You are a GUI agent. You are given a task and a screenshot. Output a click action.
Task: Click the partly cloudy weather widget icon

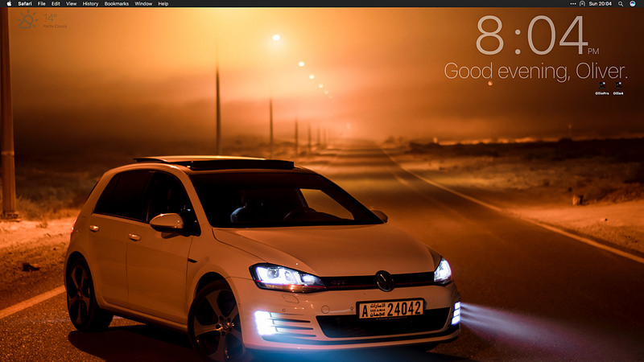(x=28, y=19)
